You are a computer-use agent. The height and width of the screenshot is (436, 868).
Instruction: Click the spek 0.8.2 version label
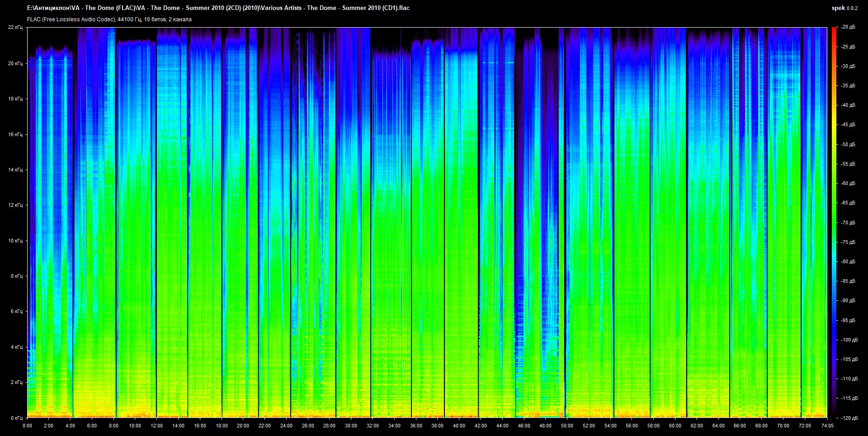844,8
